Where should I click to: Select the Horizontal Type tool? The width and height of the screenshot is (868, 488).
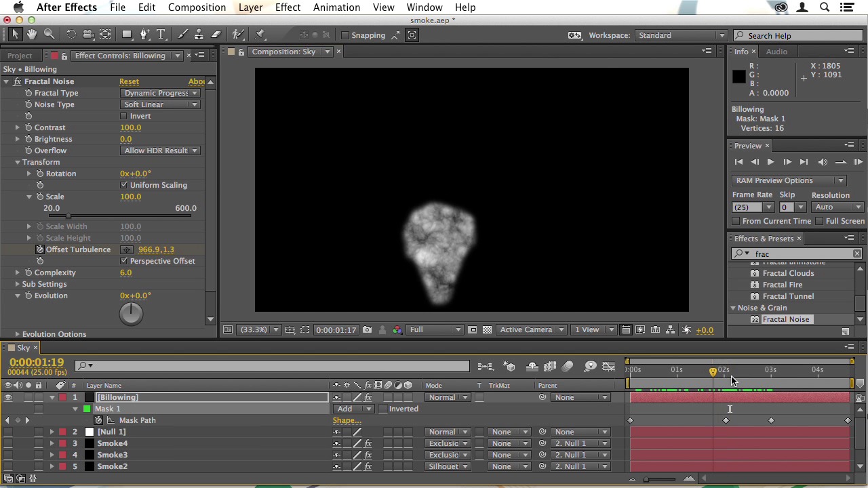click(161, 35)
